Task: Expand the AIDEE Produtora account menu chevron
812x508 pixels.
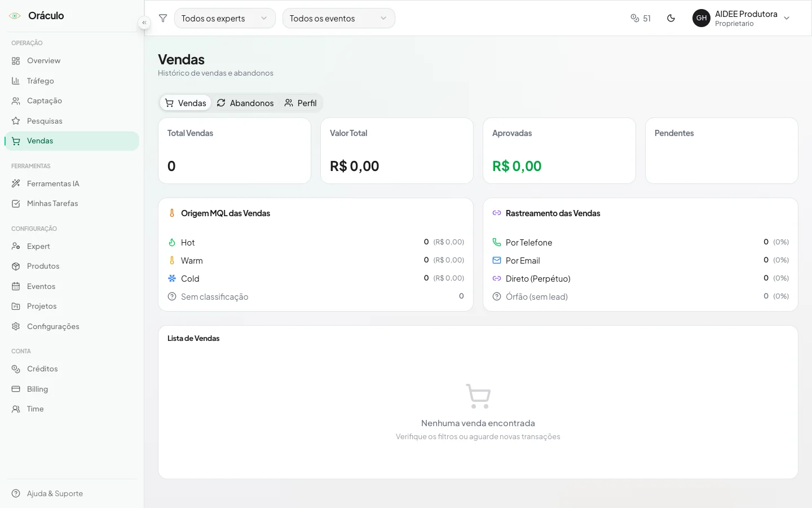Action: (787, 18)
